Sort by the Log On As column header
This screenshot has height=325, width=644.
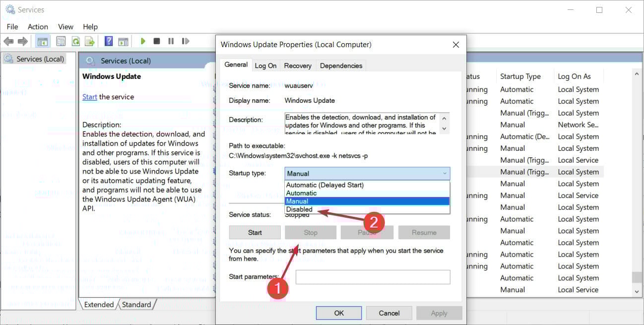[x=574, y=76]
